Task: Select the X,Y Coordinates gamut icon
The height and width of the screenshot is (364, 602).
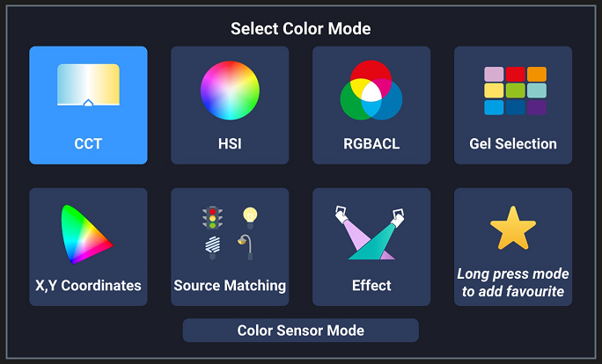Action: [x=87, y=235]
